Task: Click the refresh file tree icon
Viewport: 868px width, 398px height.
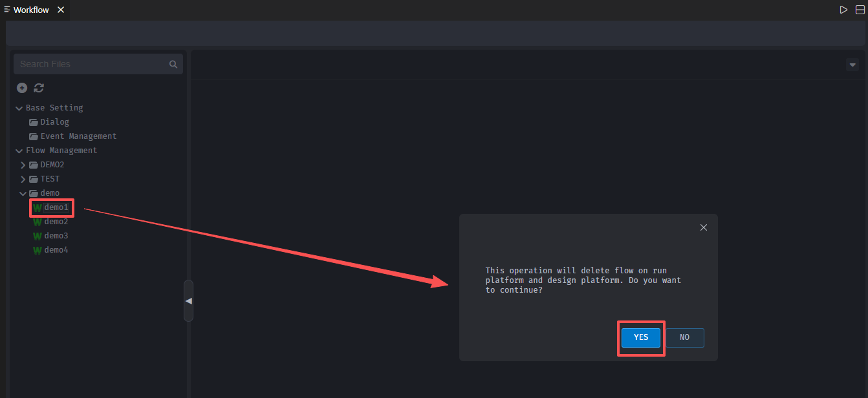Action: (x=39, y=88)
